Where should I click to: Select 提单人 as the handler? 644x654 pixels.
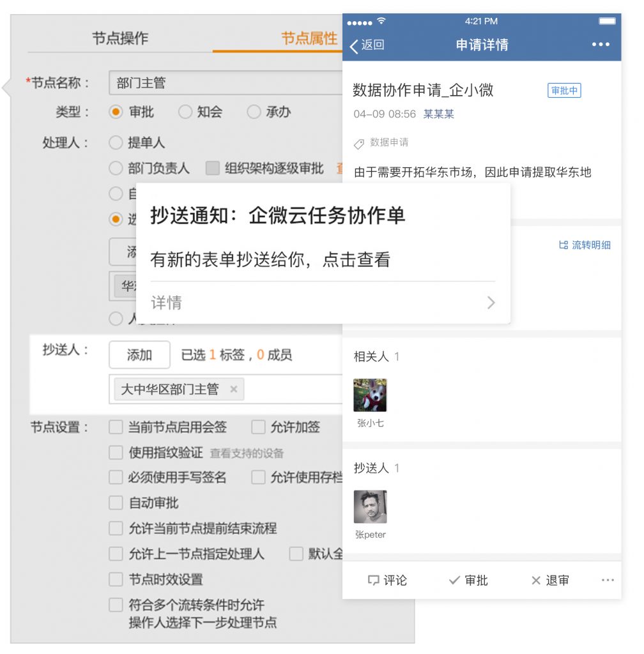tap(116, 142)
